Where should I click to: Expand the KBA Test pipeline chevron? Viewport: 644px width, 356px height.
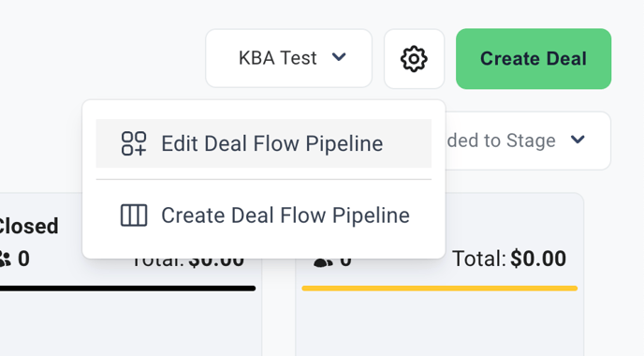tap(339, 57)
